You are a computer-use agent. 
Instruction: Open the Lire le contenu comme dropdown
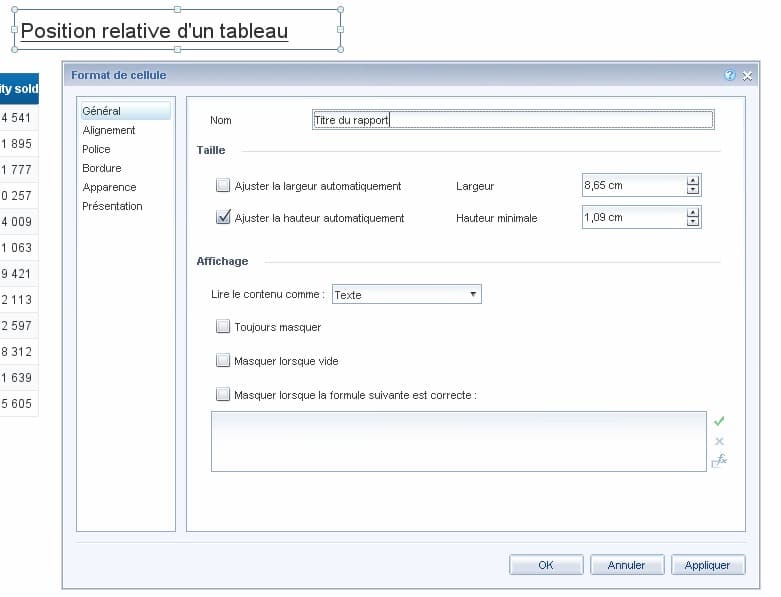pyautogui.click(x=406, y=295)
